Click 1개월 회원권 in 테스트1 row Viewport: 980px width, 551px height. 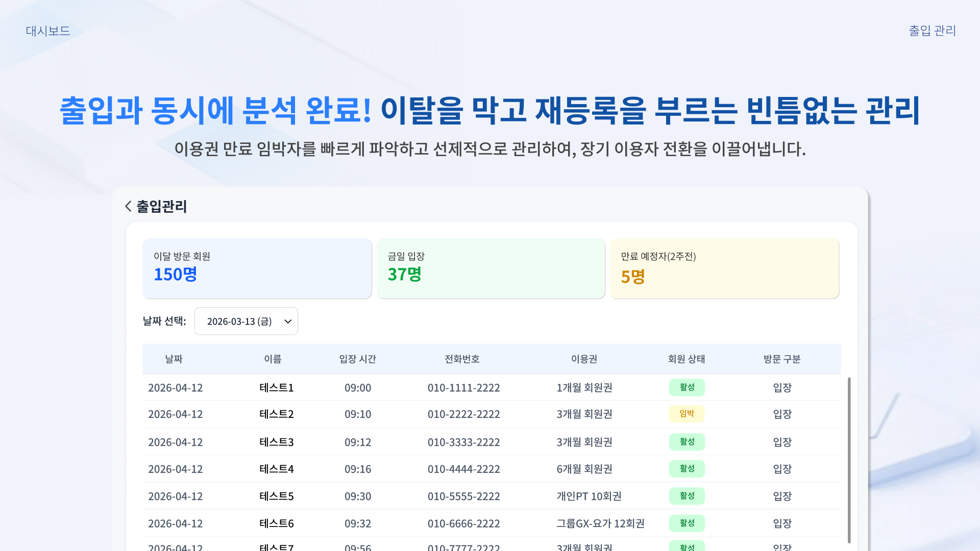[584, 388]
